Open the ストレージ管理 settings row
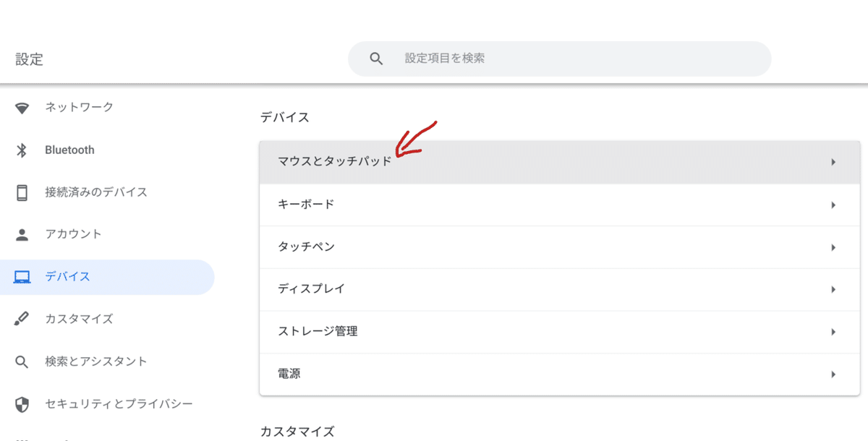This screenshot has height=441, width=868. pos(318,332)
